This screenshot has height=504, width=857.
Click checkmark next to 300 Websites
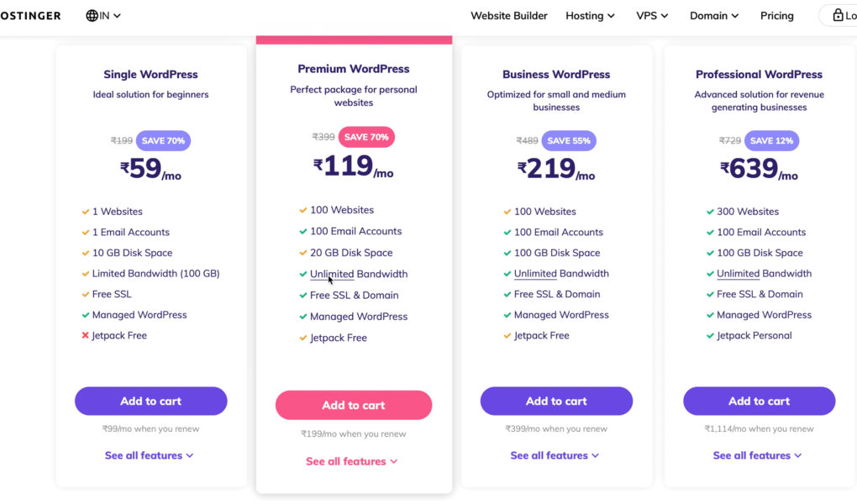pos(710,212)
